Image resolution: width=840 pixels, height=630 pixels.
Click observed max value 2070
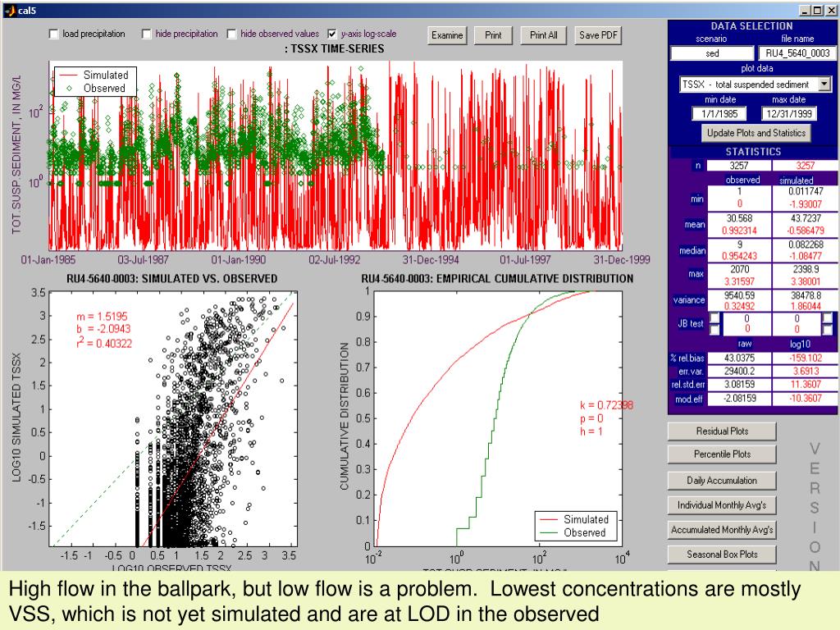point(739,269)
